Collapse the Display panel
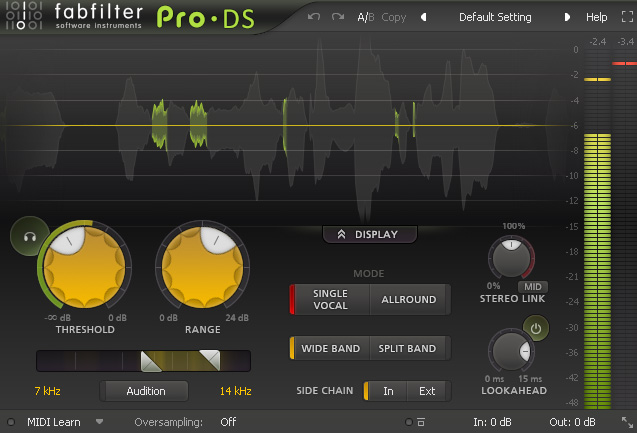The width and height of the screenshot is (637, 433). (x=370, y=234)
